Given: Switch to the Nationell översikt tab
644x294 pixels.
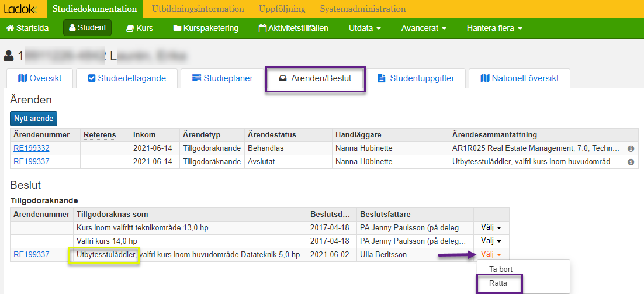Looking at the screenshot, I should point(520,78).
